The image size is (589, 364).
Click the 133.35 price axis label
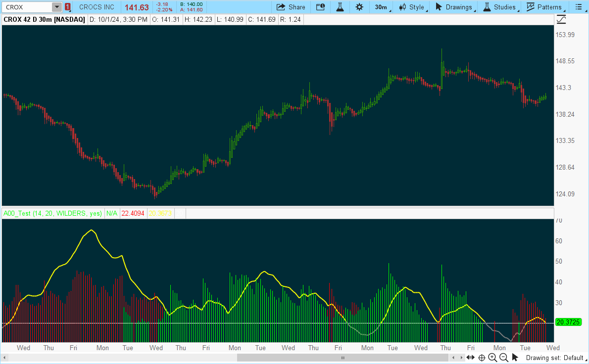pyautogui.click(x=565, y=141)
